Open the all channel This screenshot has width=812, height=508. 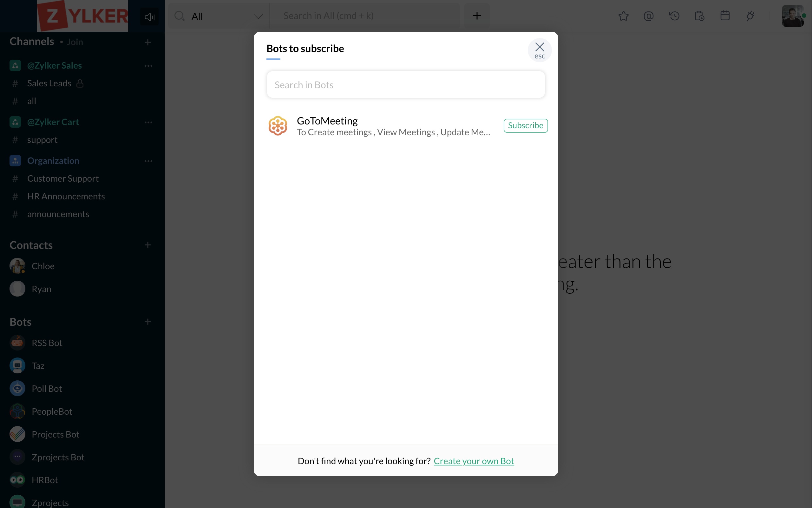tap(31, 101)
